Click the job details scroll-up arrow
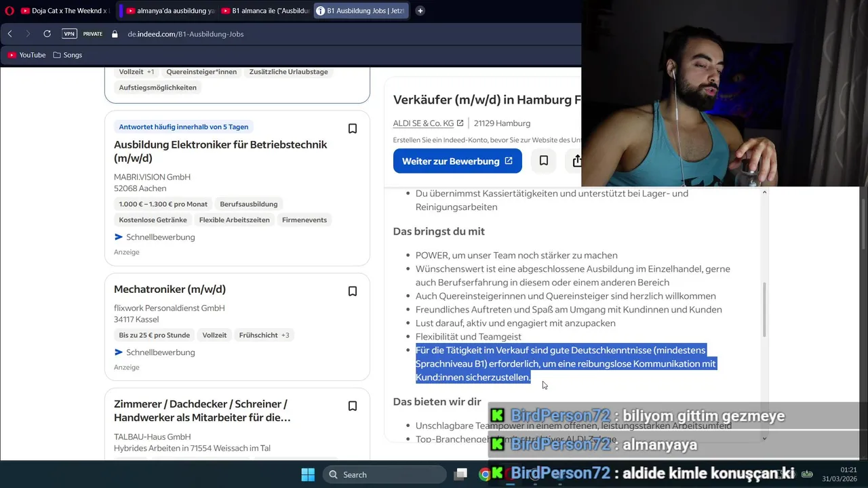 (x=764, y=193)
